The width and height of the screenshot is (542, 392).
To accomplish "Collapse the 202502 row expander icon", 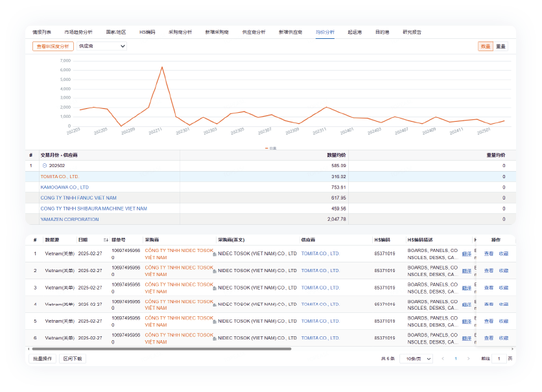I will click(x=45, y=166).
